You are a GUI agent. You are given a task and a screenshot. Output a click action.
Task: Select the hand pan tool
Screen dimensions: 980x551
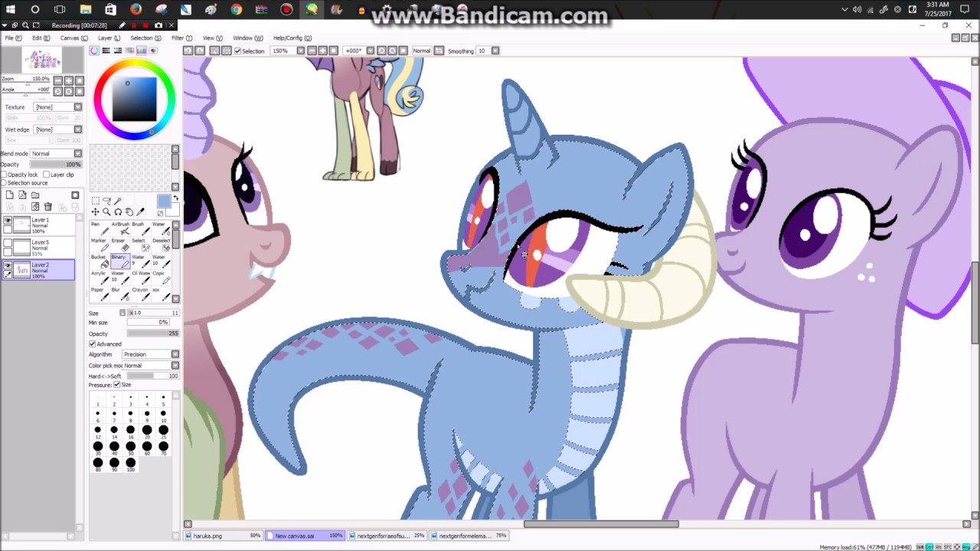click(x=129, y=212)
